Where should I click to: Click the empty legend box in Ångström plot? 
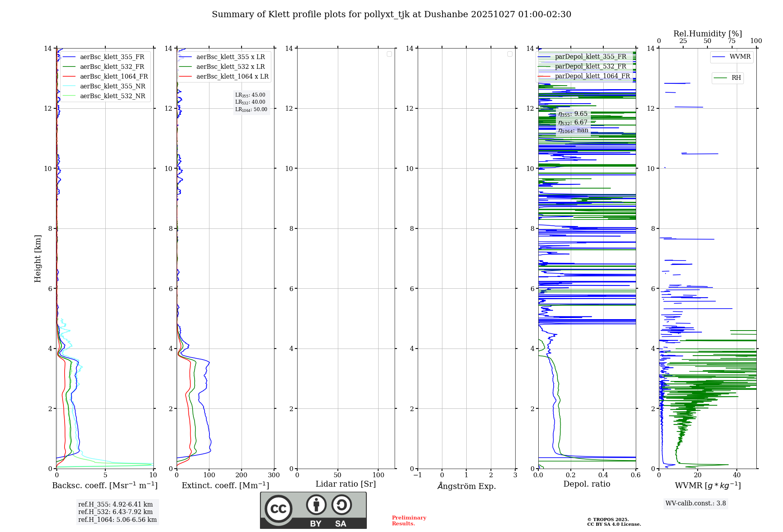tap(510, 54)
